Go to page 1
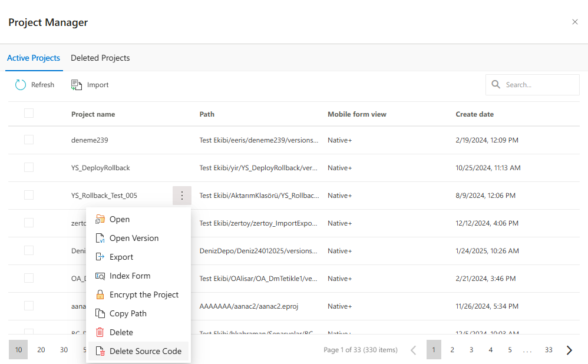588x364 pixels. [x=434, y=350]
